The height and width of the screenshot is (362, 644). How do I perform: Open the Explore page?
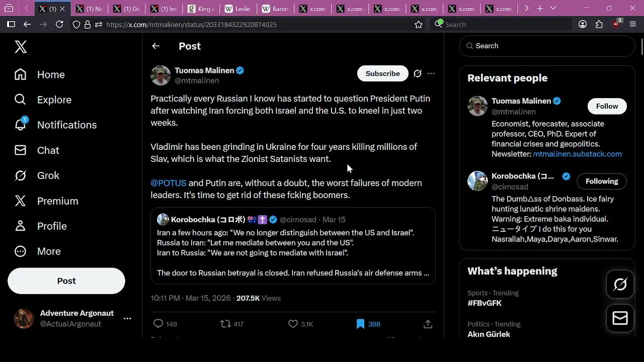tap(43, 100)
